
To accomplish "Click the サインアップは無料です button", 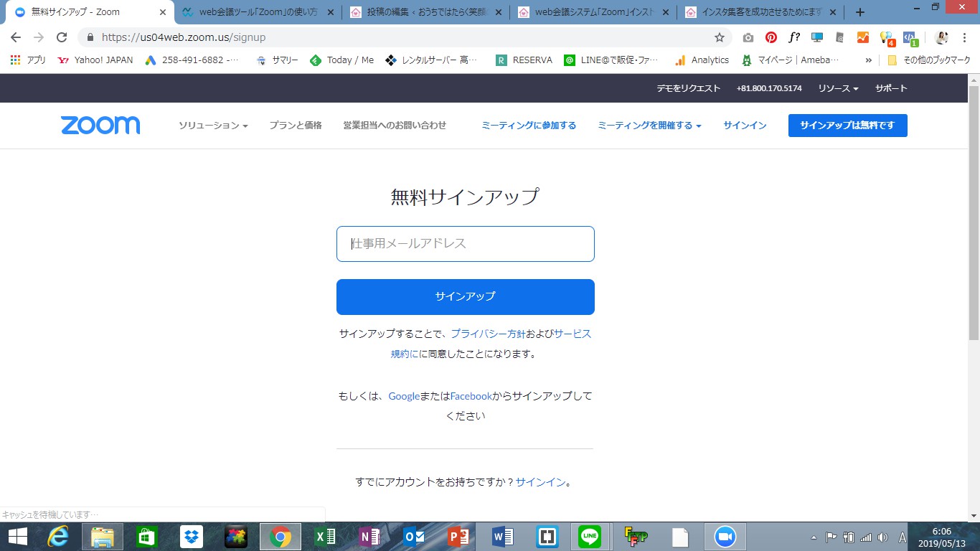I will click(847, 126).
